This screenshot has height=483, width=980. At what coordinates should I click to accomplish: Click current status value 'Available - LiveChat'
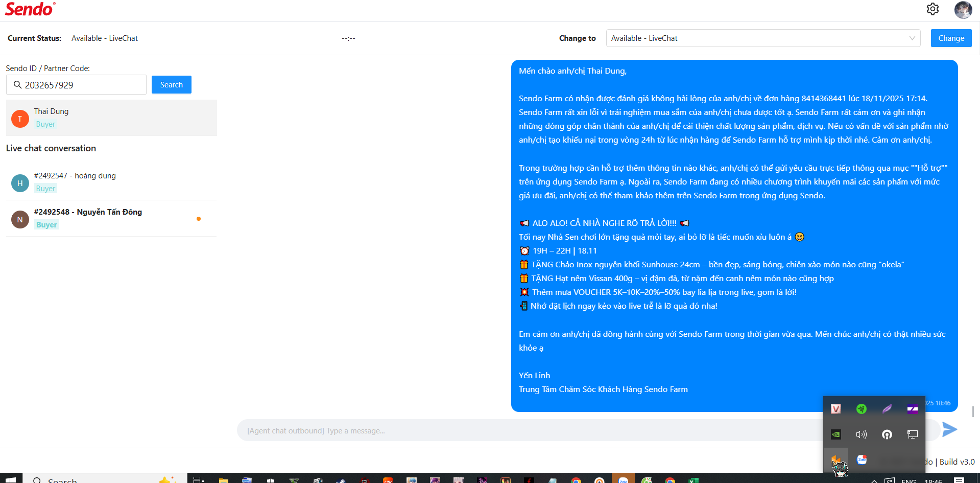[x=105, y=38]
